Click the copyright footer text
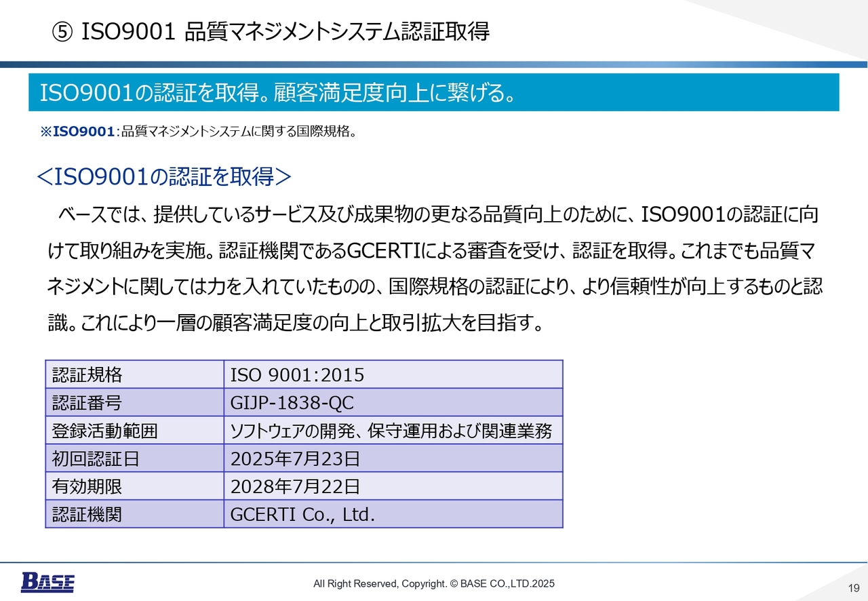Screen dimensions: 868x601 pyautogui.click(x=434, y=583)
